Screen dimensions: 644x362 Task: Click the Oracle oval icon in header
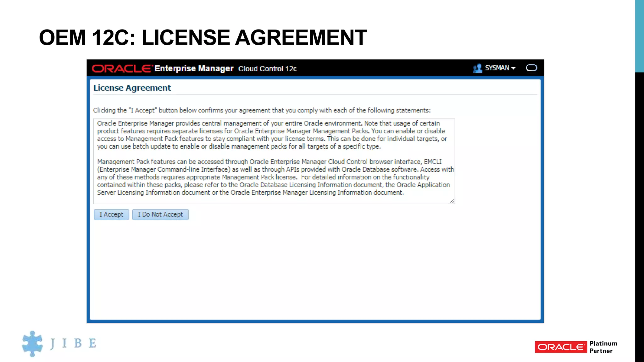[531, 68]
